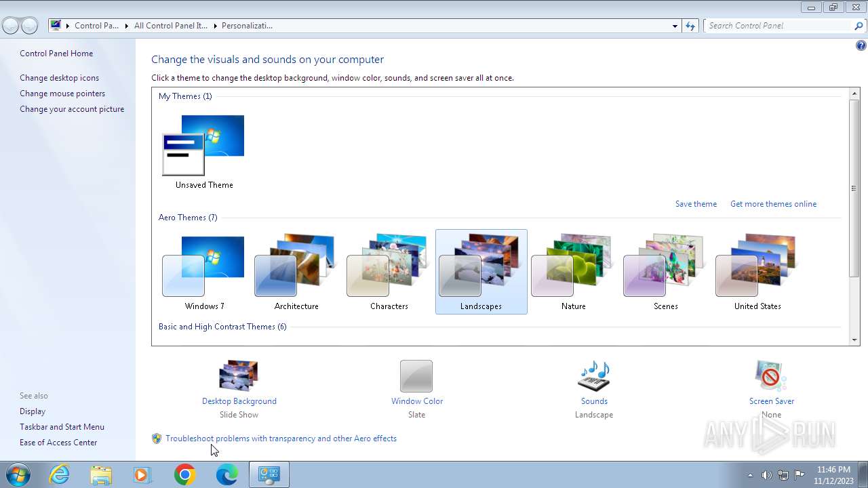This screenshot has height=488, width=868.
Task: Open the Window Color Slate swatch
Action: tap(416, 375)
